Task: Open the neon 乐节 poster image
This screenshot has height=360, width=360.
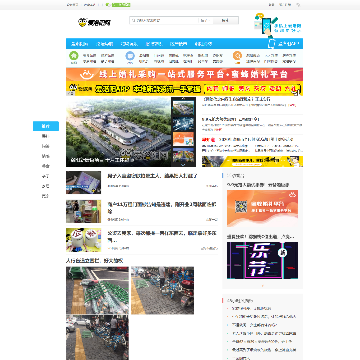Action: [263, 260]
